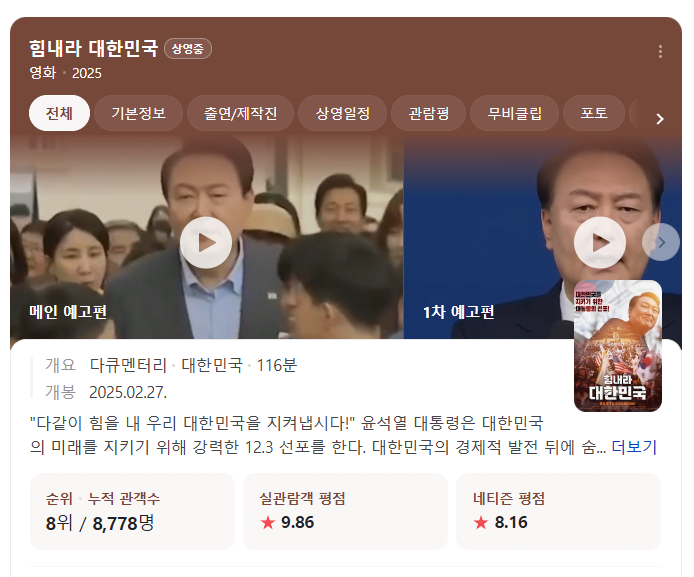Click the 힘내라 대한민국 movie title
Image resolution: width=694 pixels, height=577 pixels.
(x=93, y=48)
